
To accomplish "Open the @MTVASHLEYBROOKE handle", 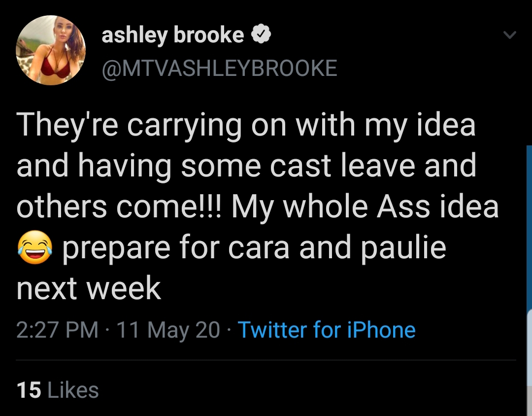I will pyautogui.click(x=219, y=68).
